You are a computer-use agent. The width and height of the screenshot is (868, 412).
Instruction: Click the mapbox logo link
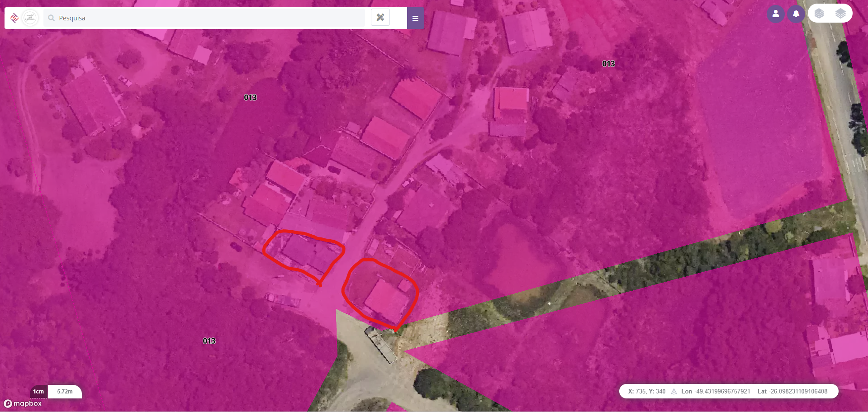[23, 403]
